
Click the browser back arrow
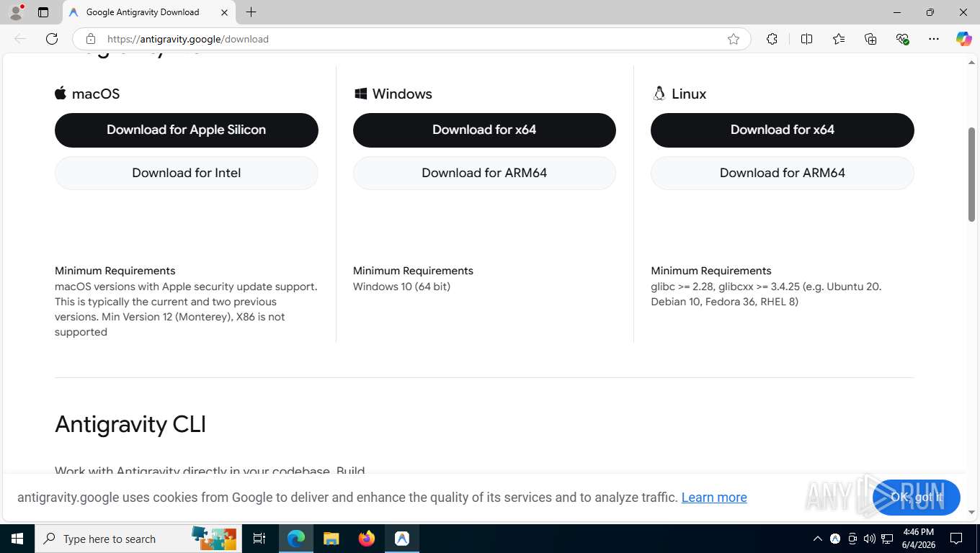20,39
